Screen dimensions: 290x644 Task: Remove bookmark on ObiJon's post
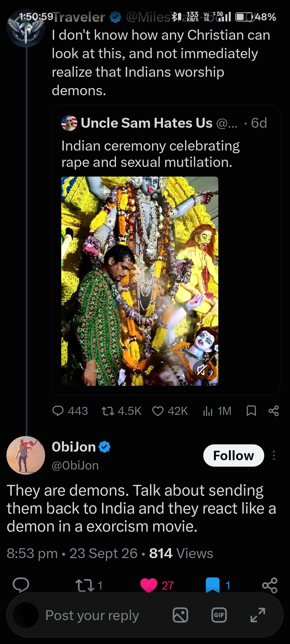pyautogui.click(x=213, y=585)
